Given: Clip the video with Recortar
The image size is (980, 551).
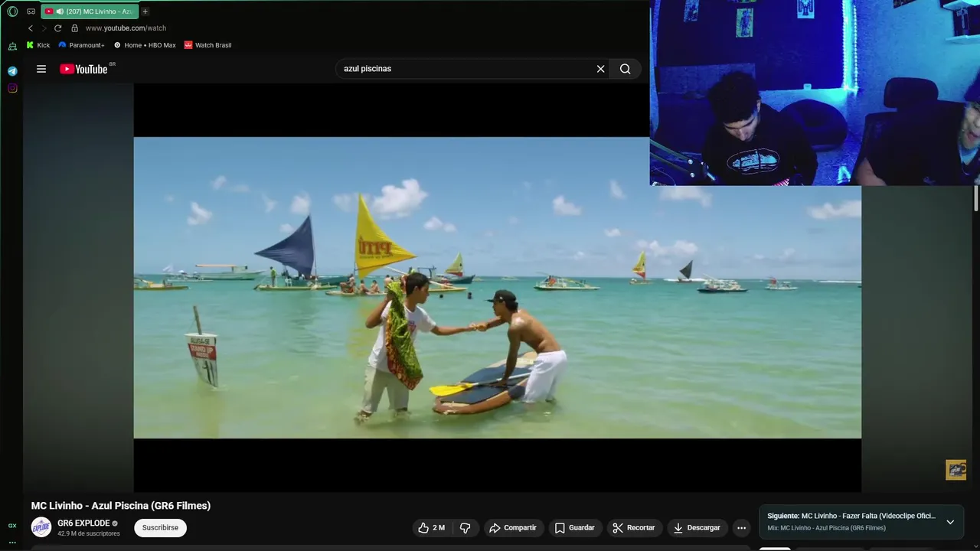Looking at the screenshot, I should [x=634, y=528].
